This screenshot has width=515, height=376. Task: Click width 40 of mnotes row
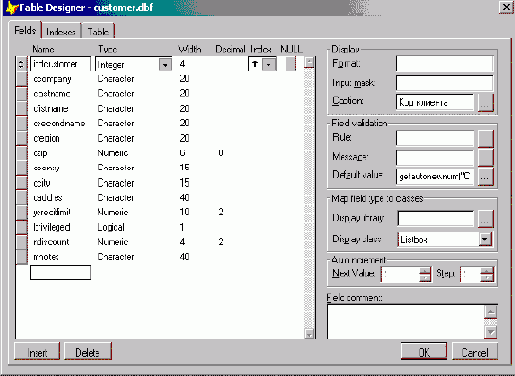pyautogui.click(x=184, y=257)
